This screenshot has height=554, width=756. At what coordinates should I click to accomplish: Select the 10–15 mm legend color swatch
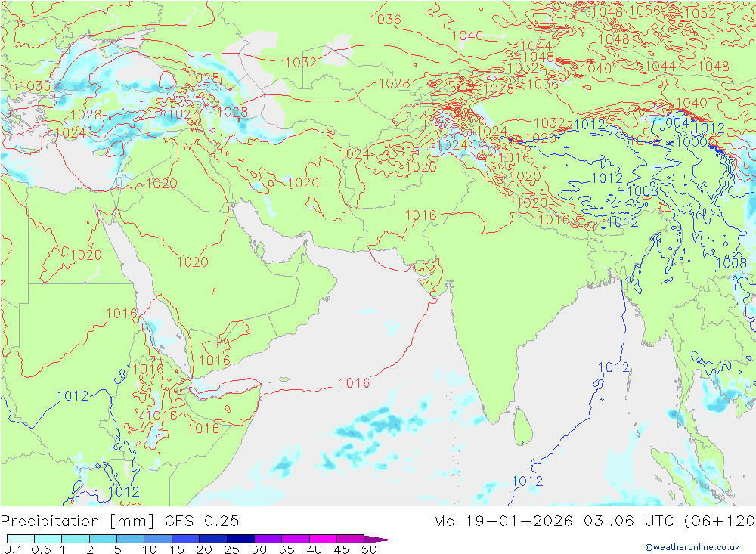(158, 539)
